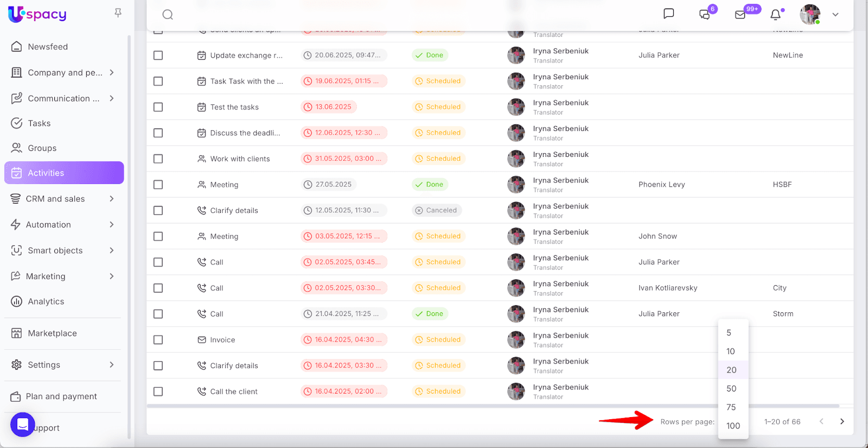Click the pin sidebar icon
Image resolution: width=868 pixels, height=448 pixels.
pos(118,13)
